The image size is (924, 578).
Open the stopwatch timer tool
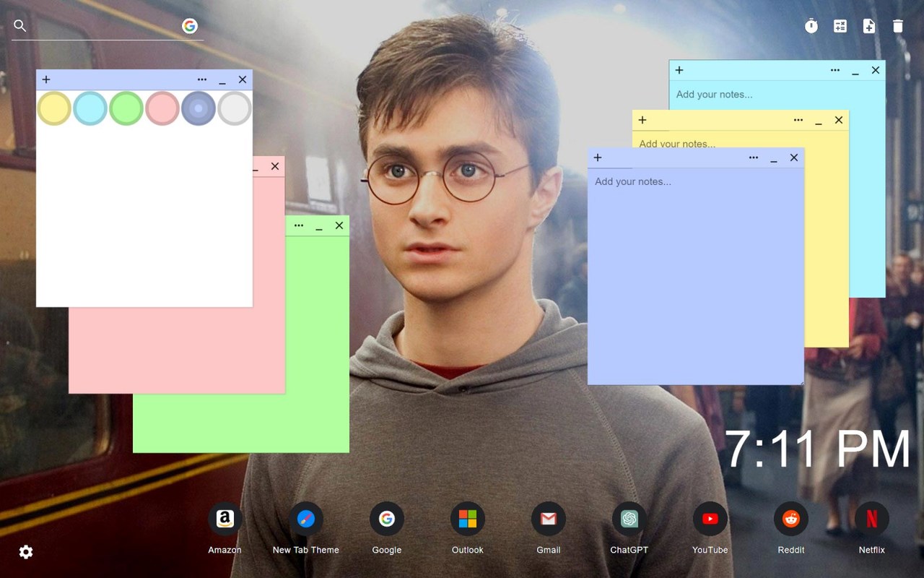coord(811,26)
